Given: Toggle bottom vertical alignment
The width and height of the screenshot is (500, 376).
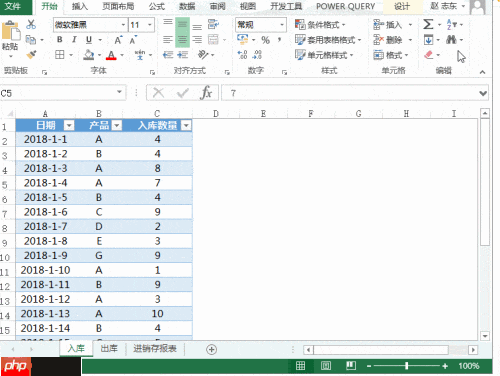Looking at the screenshot, I should pyautogui.click(x=197, y=27).
